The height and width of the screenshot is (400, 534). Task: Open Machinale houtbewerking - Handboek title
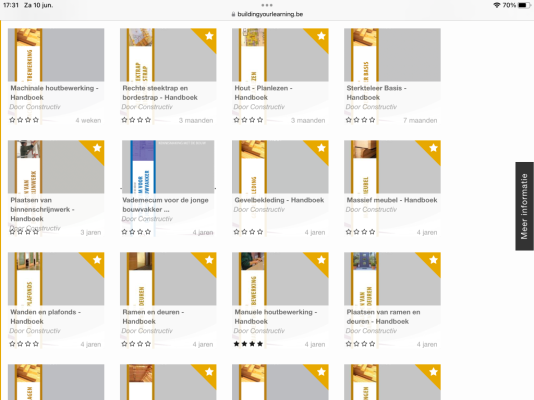click(x=54, y=93)
